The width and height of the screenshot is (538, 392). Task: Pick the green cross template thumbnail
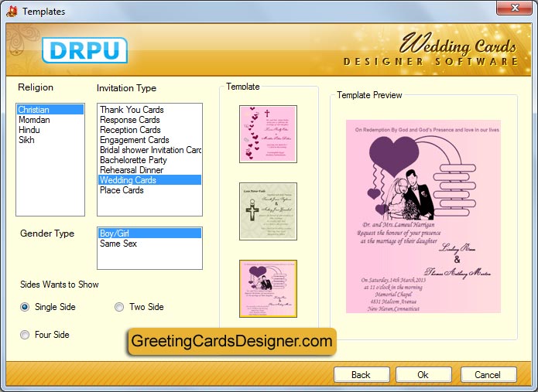click(268, 211)
